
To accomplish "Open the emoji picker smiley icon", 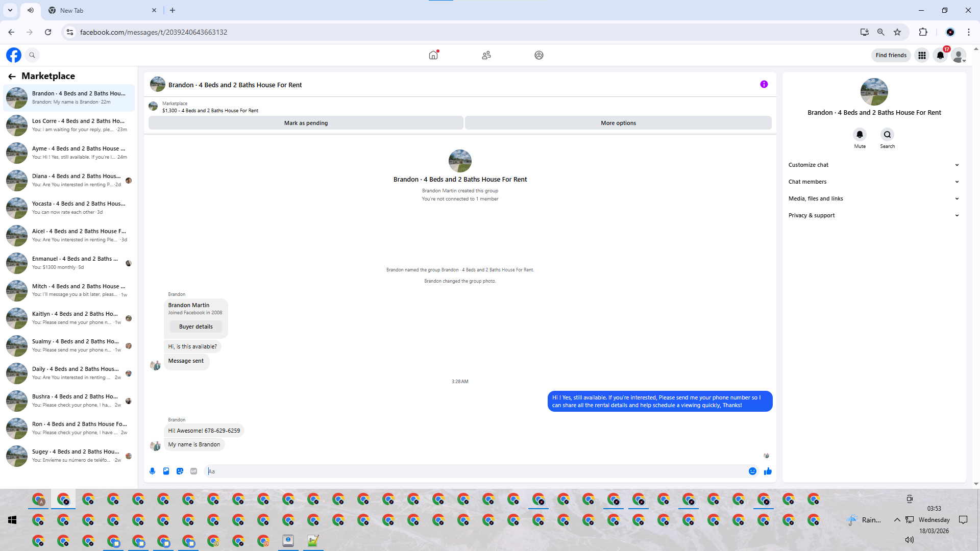I will 752,471.
